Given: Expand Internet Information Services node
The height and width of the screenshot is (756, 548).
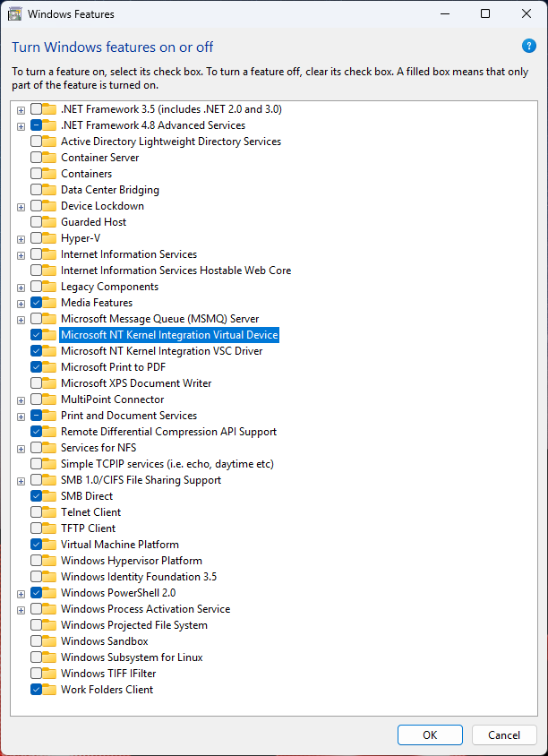Looking at the screenshot, I should pyautogui.click(x=21, y=255).
